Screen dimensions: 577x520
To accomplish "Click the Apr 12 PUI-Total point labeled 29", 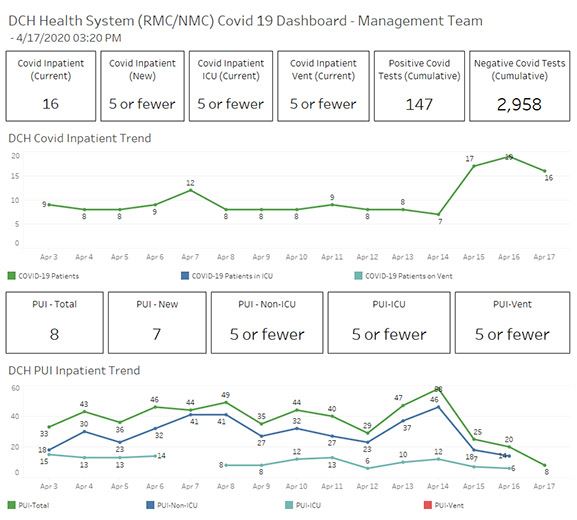I will [367, 433].
